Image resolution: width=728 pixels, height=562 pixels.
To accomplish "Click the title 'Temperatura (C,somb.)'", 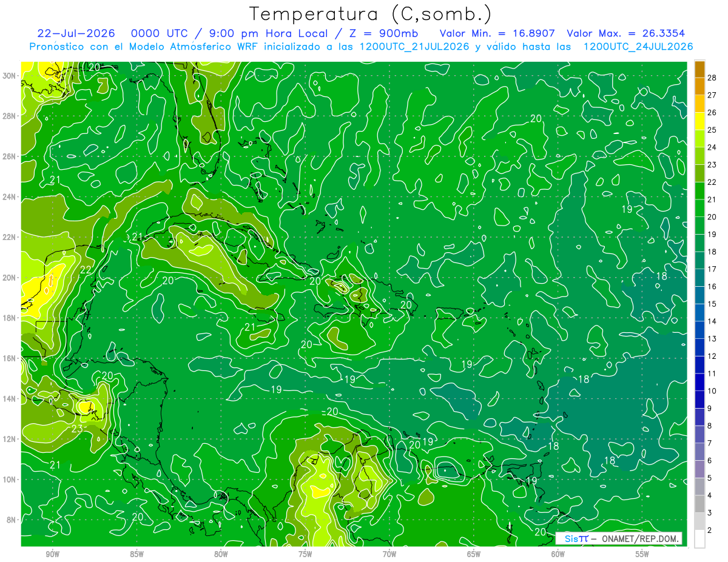I will click(371, 15).
